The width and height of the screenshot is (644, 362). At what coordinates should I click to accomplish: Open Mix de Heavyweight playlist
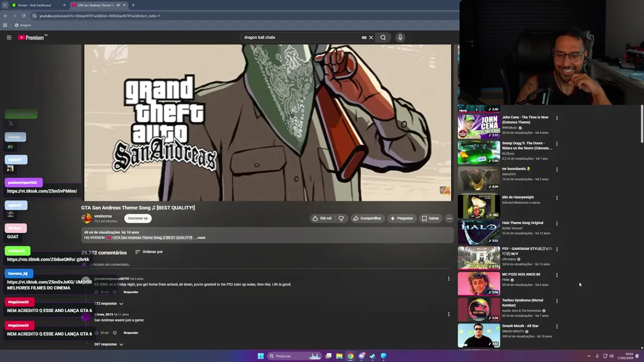pos(478,206)
